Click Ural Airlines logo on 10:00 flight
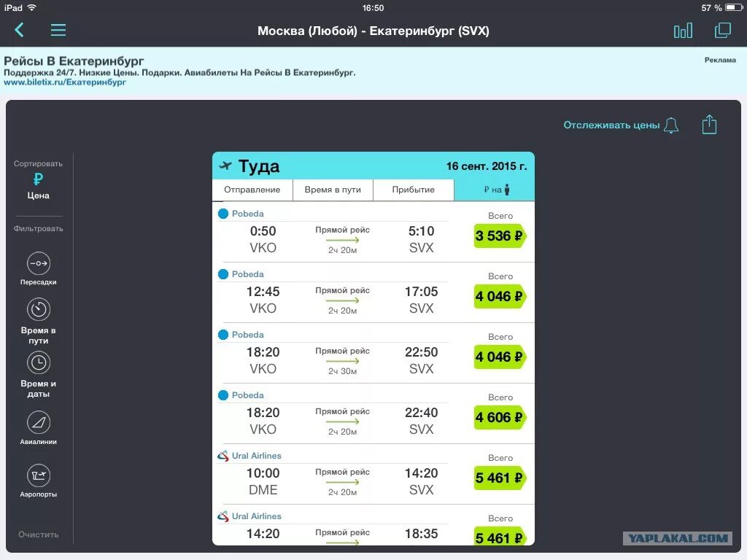This screenshot has height=560, width=747. pyautogui.click(x=223, y=456)
